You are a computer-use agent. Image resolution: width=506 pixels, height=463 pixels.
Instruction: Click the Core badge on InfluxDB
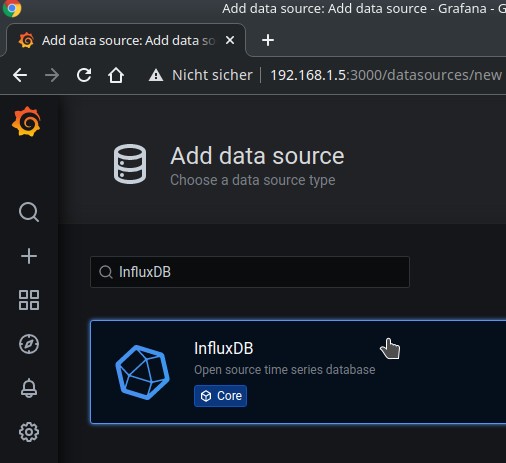click(x=220, y=396)
